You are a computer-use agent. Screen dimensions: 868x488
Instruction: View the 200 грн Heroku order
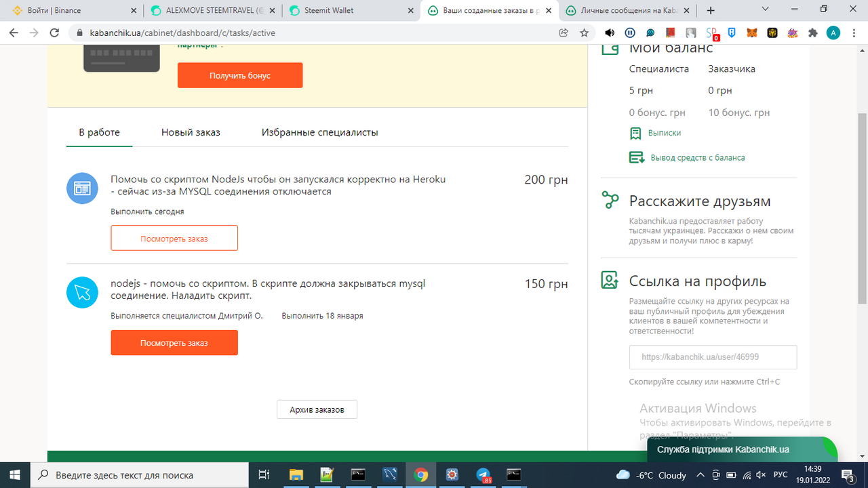pos(174,239)
